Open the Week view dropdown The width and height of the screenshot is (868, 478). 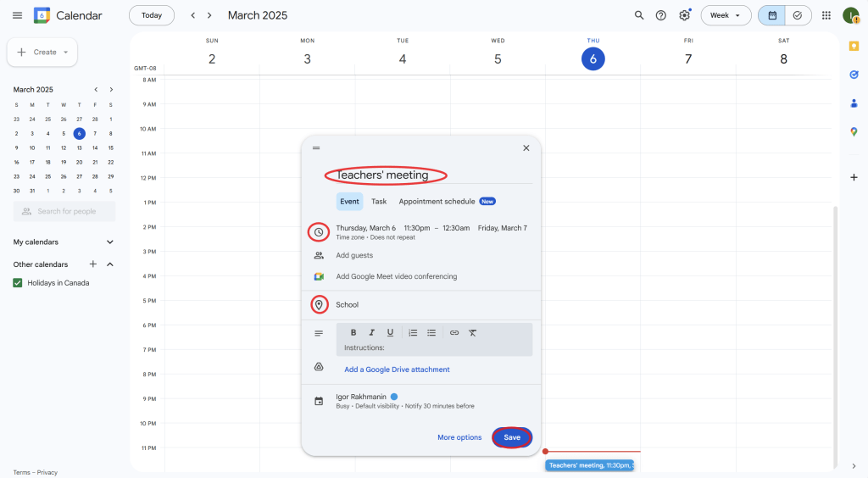tap(726, 15)
